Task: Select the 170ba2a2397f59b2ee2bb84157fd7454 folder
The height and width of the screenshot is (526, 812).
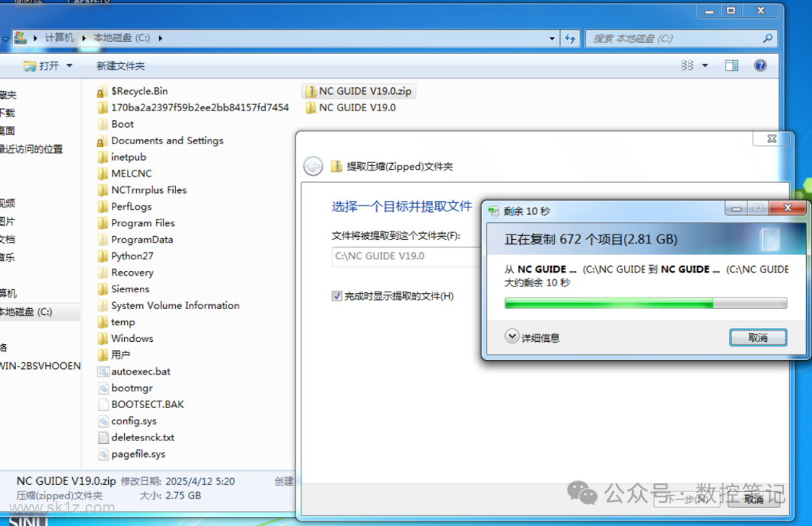Action: pyautogui.click(x=193, y=107)
